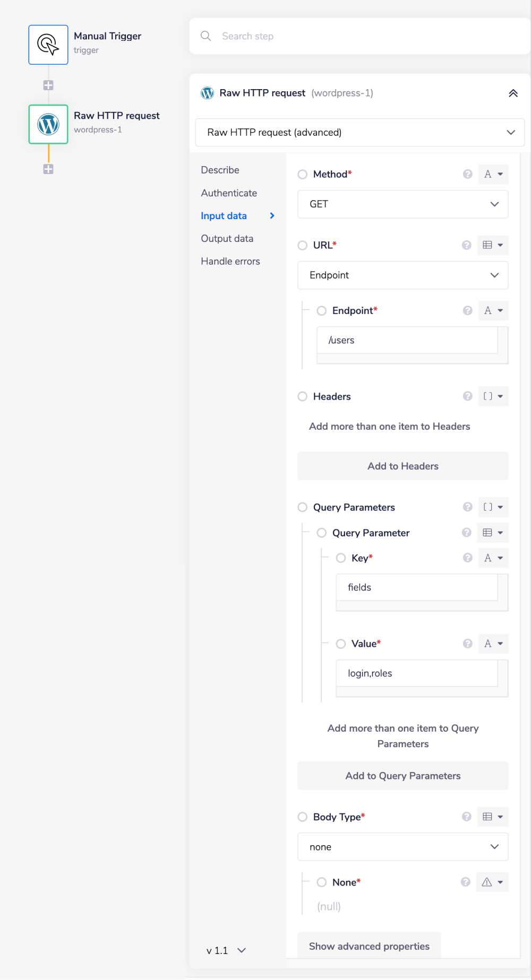The image size is (531, 980).
Task: Click Show advanced properties
Action: coord(369,946)
